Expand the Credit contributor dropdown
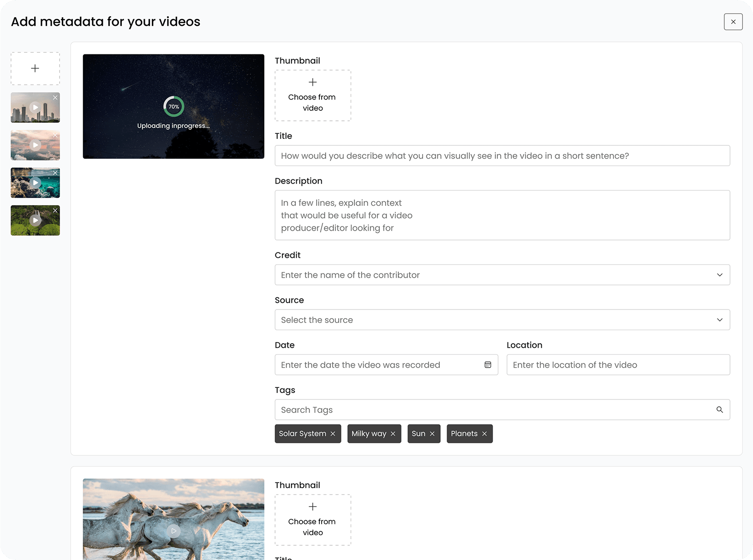The image size is (753, 560). 719,274
